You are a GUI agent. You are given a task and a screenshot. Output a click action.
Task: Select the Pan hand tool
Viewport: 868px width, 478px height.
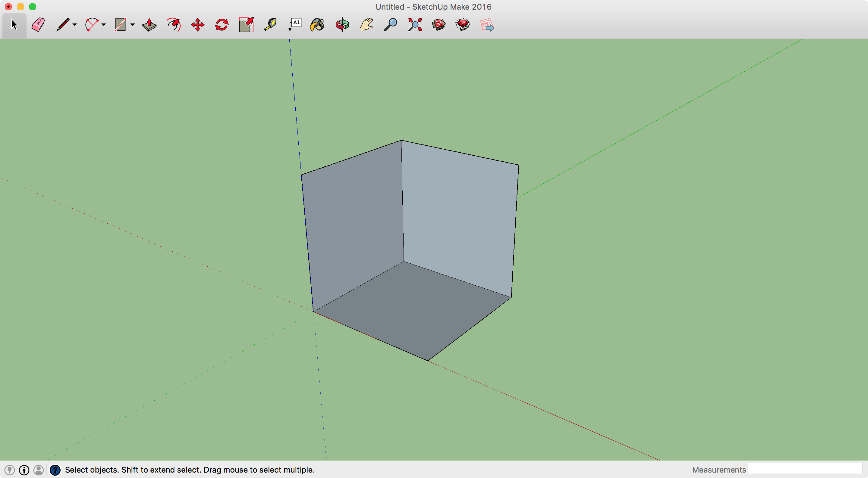coord(366,25)
